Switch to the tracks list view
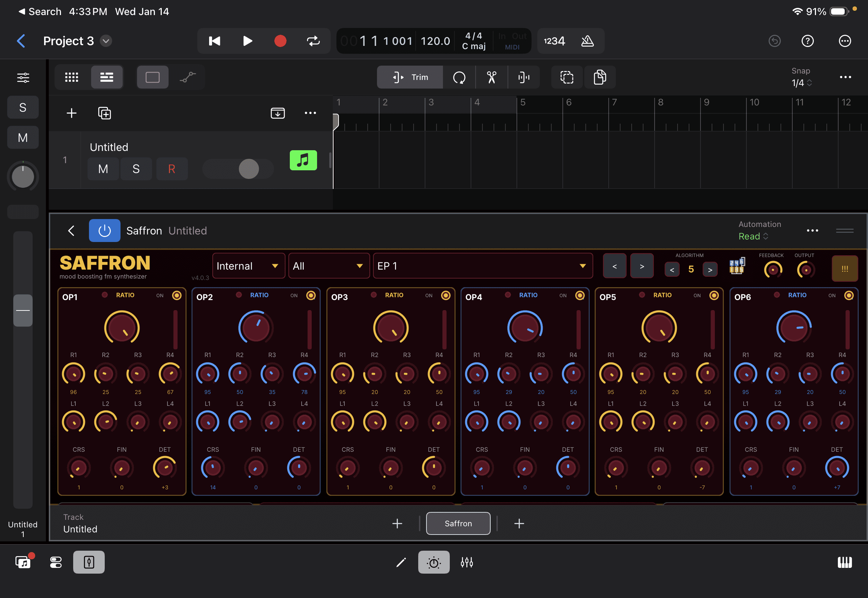The height and width of the screenshot is (598, 868). click(x=107, y=77)
